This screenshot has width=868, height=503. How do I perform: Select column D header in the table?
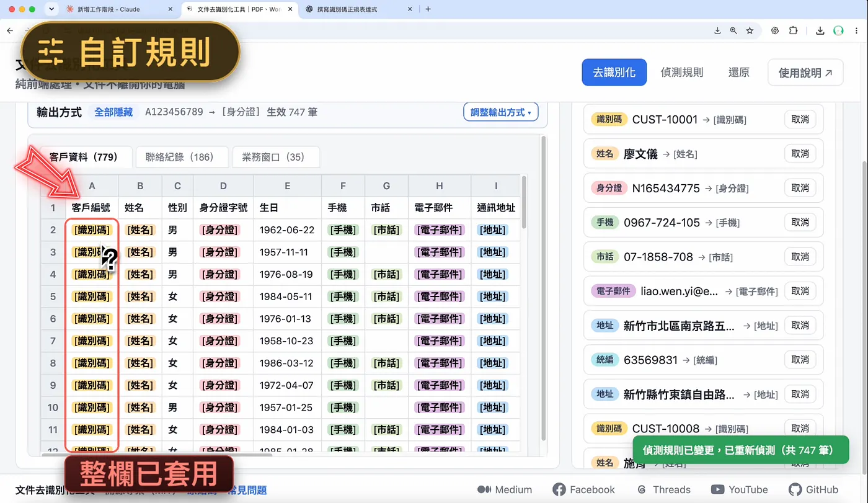(223, 186)
